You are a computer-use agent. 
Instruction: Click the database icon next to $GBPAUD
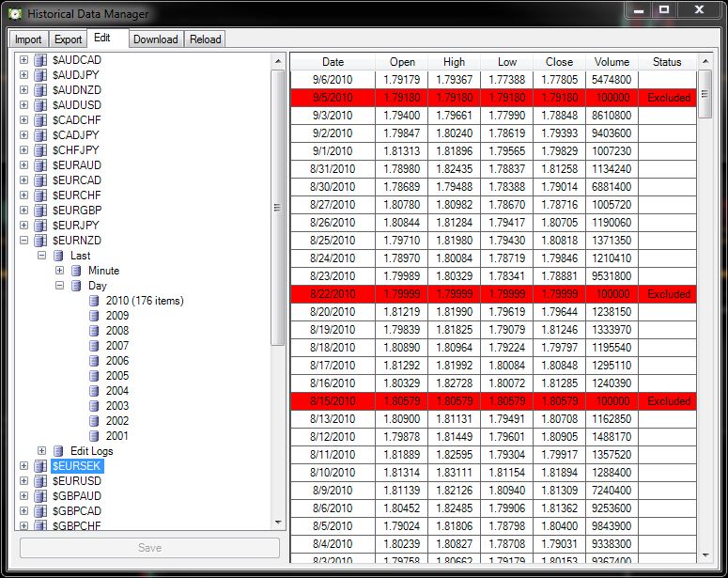pos(40,496)
